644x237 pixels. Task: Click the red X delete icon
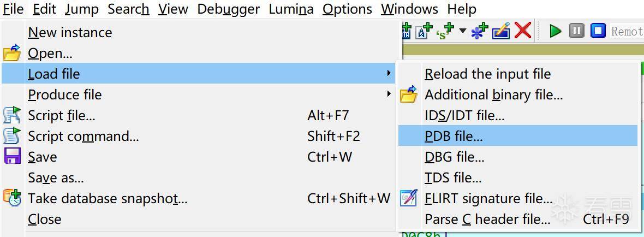tap(523, 31)
